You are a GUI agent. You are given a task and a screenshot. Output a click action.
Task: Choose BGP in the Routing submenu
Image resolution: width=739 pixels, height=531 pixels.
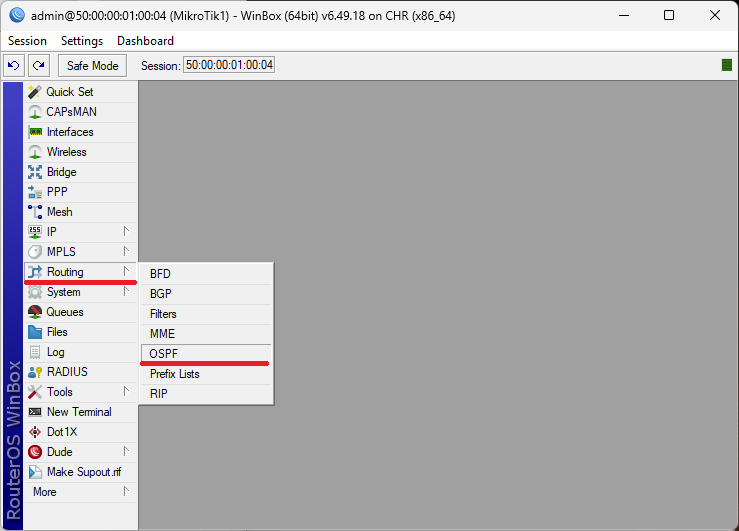161,294
